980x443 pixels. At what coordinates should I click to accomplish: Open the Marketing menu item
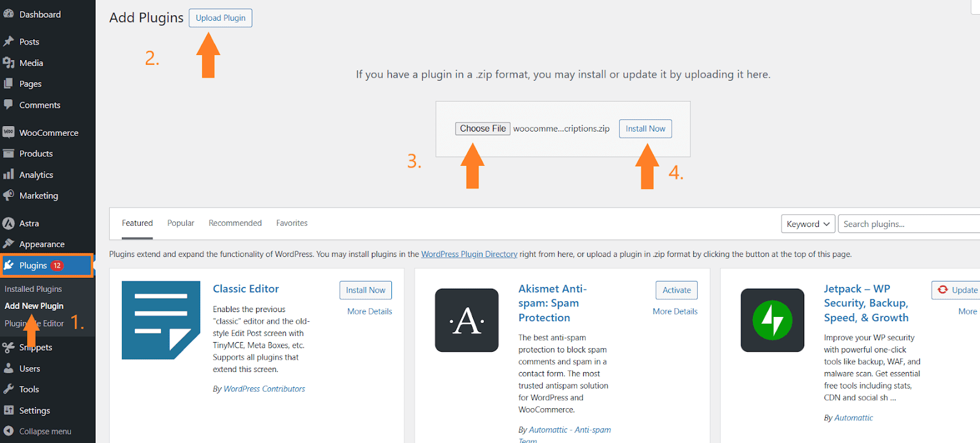pyautogui.click(x=39, y=196)
